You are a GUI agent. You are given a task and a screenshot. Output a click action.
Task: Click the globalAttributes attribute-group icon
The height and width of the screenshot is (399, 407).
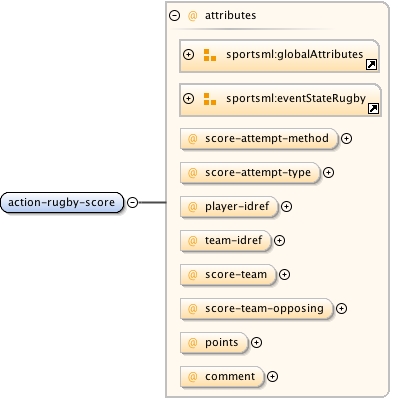[210, 55]
